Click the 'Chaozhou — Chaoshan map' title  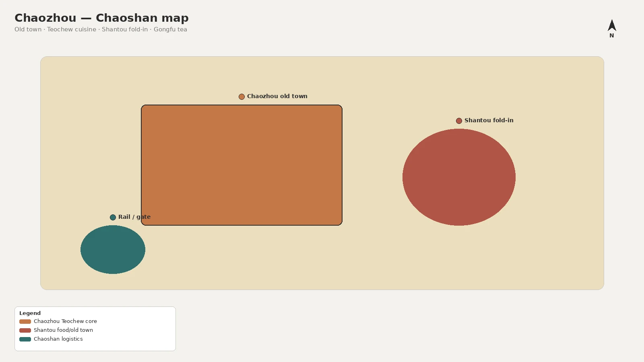point(101,18)
